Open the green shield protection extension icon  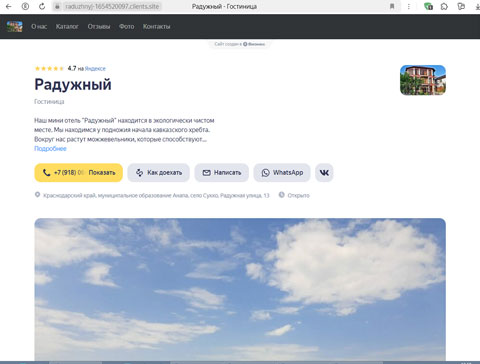428,6
